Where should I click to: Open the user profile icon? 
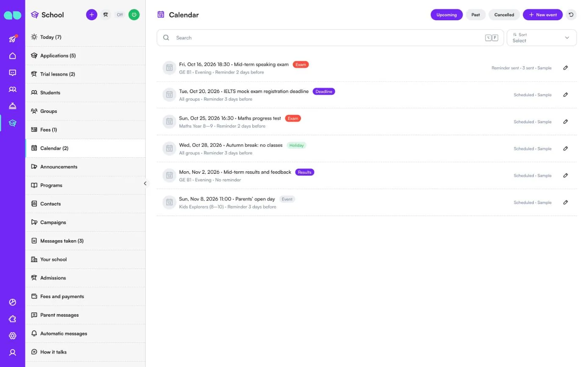coord(13,352)
